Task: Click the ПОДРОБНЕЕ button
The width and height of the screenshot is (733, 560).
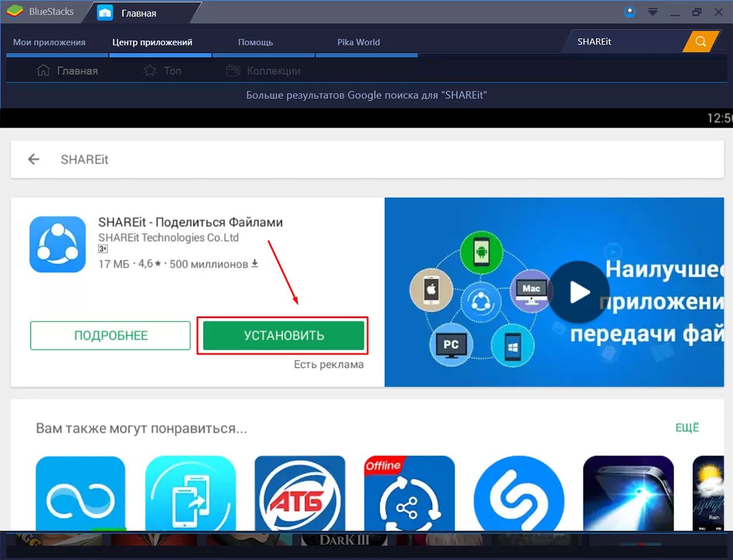Action: pos(110,335)
